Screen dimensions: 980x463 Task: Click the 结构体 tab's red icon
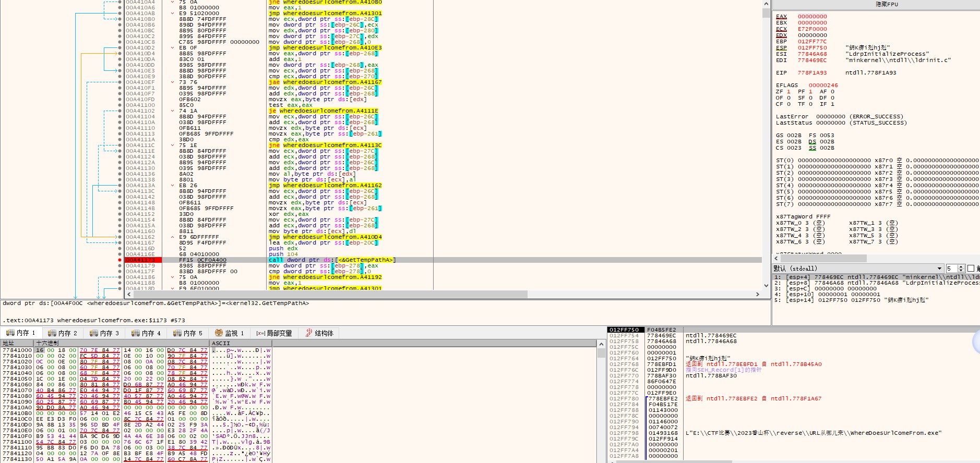coord(309,333)
